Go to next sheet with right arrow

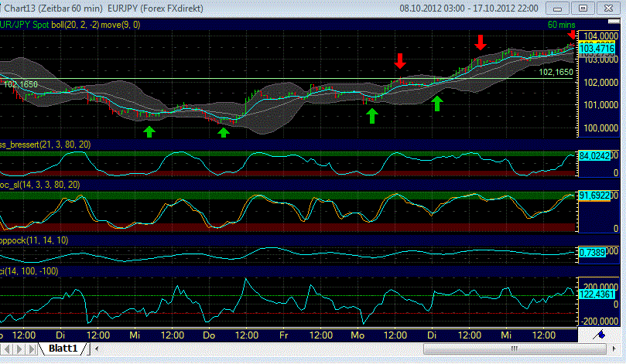pos(19,349)
